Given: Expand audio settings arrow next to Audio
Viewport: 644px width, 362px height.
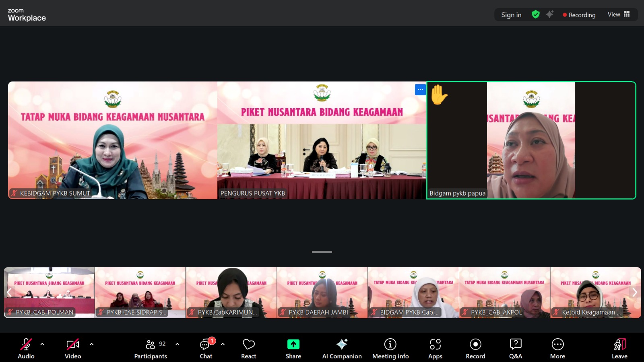Looking at the screenshot, I should 42,344.
